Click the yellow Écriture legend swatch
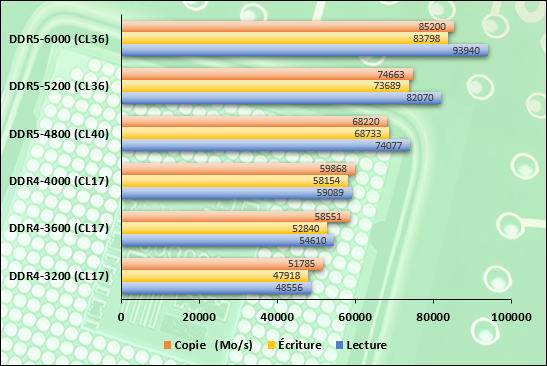Viewport: 547px width, 366px height. (x=271, y=345)
